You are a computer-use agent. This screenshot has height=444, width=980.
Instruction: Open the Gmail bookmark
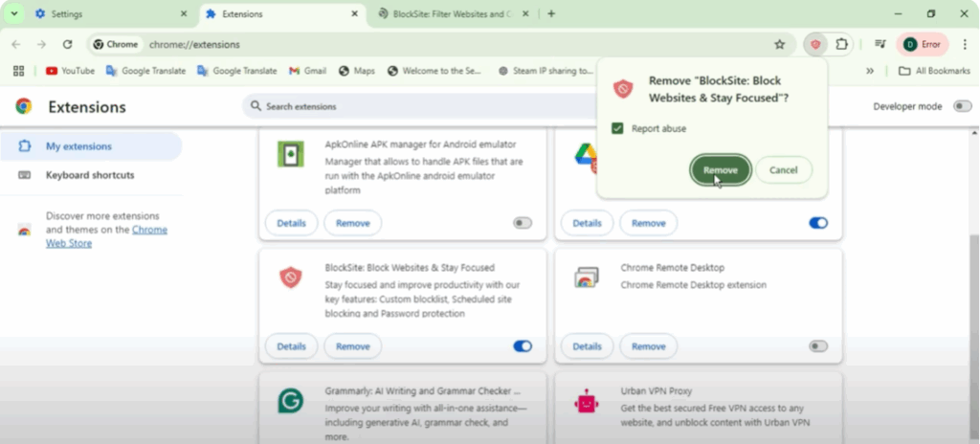(x=307, y=71)
